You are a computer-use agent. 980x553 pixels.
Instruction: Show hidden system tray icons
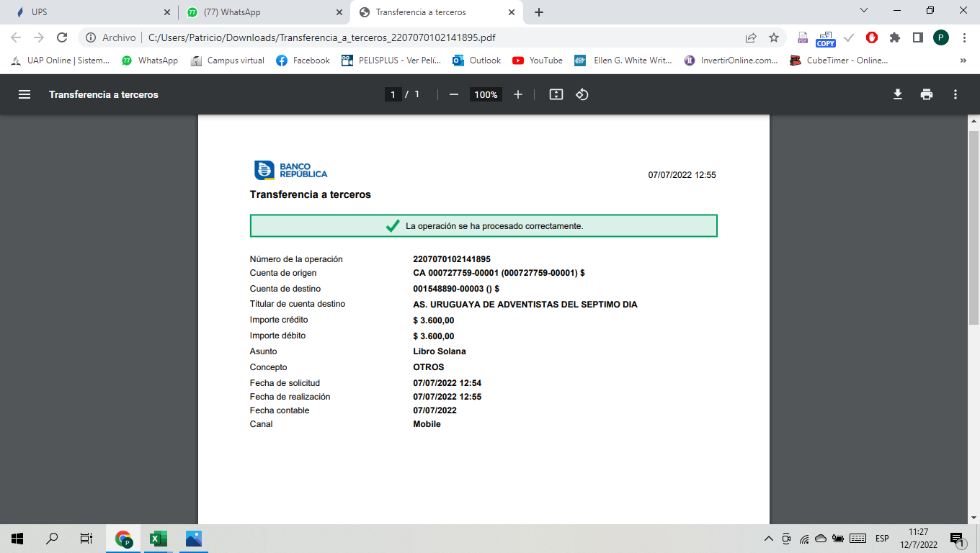[x=769, y=539]
